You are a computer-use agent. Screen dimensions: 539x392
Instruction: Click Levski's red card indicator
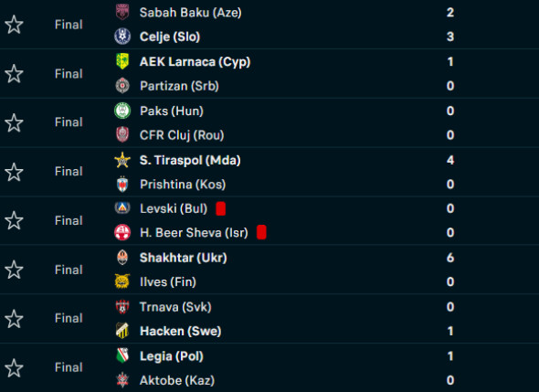point(221,208)
